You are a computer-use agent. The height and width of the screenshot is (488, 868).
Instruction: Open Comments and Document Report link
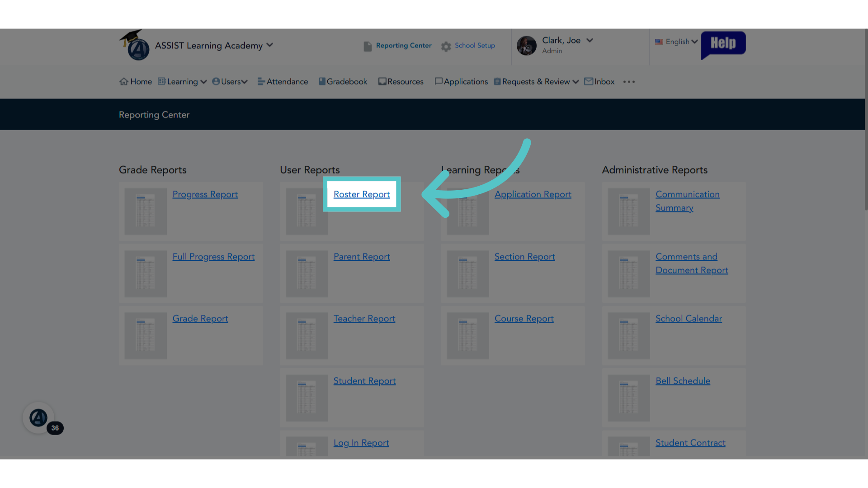pyautogui.click(x=692, y=263)
